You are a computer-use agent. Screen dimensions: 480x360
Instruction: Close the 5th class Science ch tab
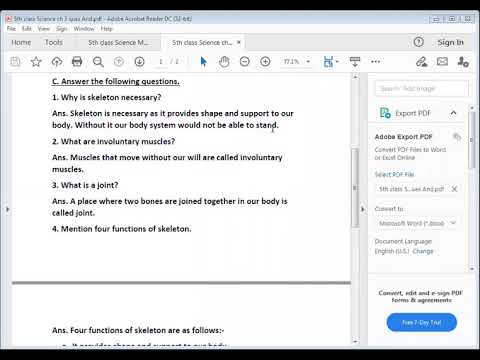coord(239,42)
